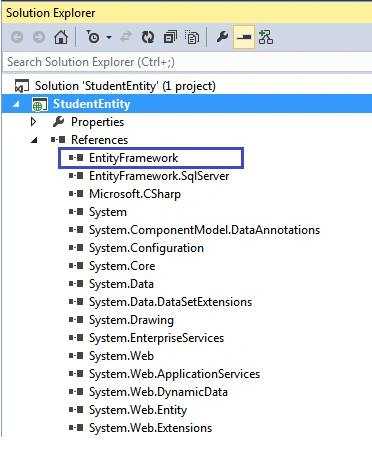372x450 pixels.
Task: Click the StudentEntity web project icon
Action: coord(39,104)
